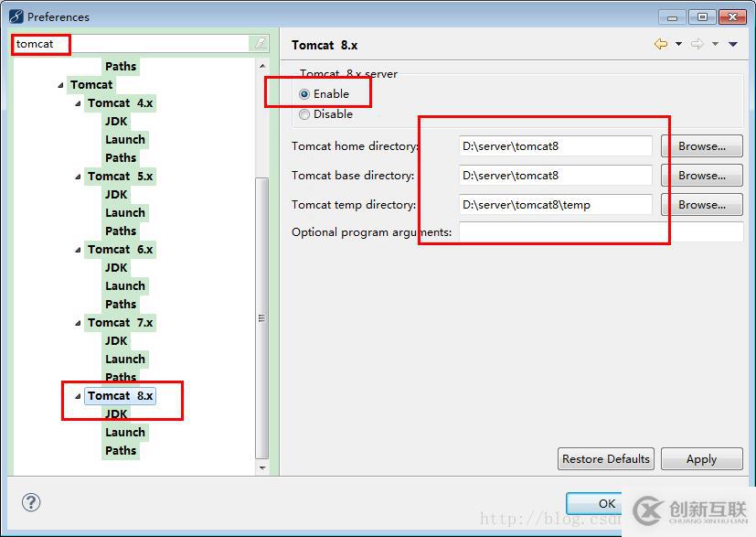Screen dimensions: 756x537
Task: Browse for Tomcat home directory
Action: [701, 146]
